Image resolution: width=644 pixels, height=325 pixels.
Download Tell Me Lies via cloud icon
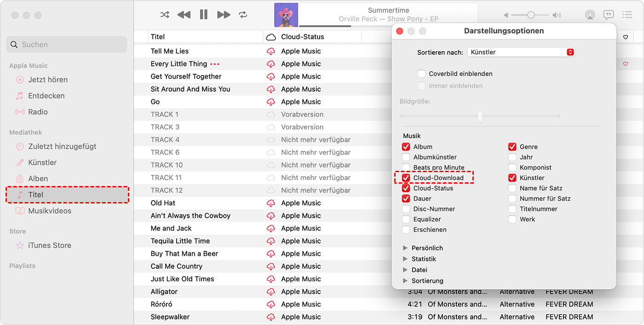271,51
